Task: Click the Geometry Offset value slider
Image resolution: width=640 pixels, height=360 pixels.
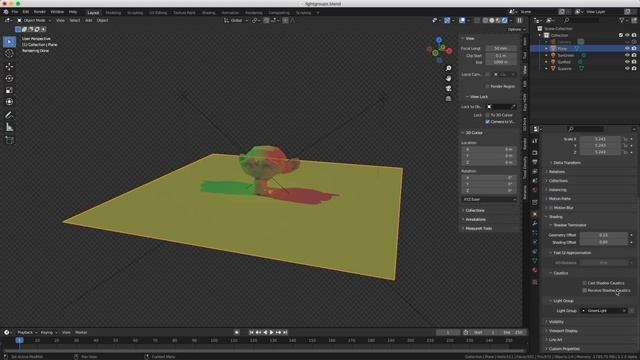Action: pyautogui.click(x=604, y=235)
